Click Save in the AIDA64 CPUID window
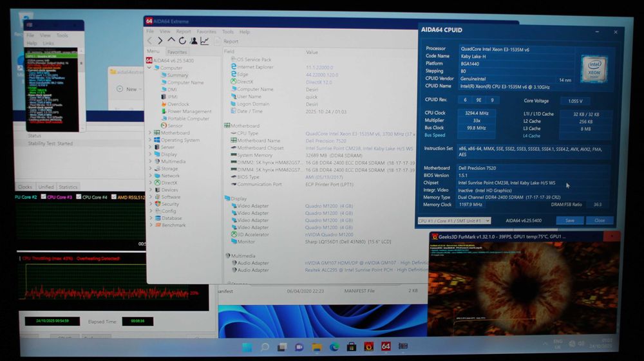Viewport: 644px width, 361px height. [x=570, y=221]
